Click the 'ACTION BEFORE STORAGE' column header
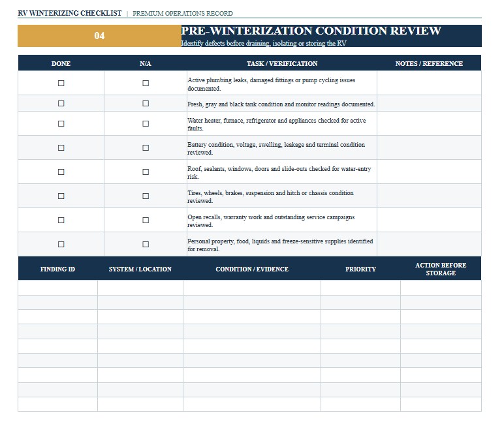 [x=441, y=269]
